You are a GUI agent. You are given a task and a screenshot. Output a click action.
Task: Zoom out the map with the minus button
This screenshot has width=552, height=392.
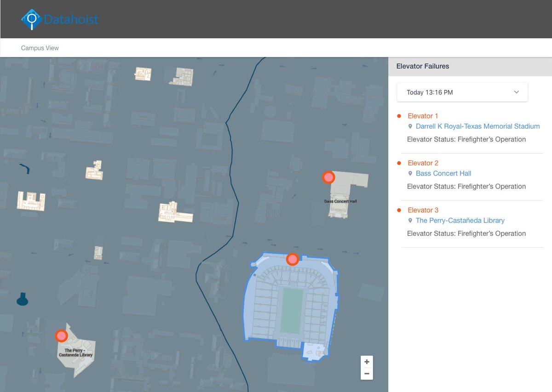click(367, 374)
